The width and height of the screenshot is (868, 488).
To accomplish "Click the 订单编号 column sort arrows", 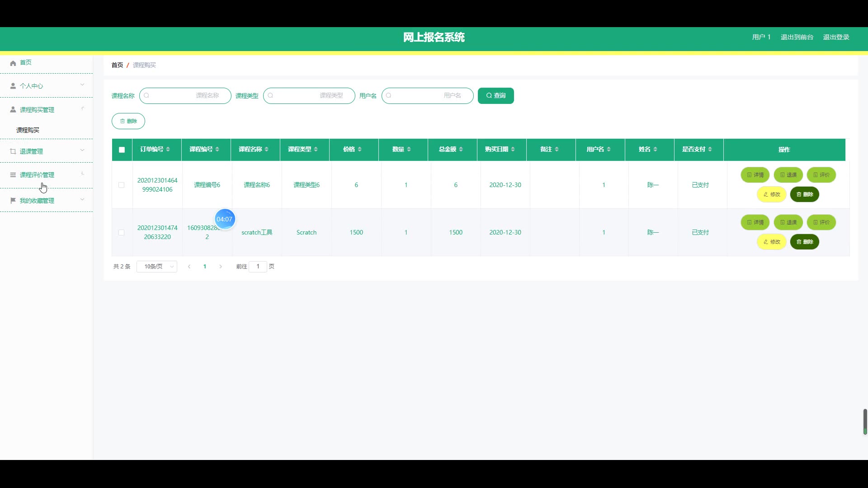I will [168, 150].
